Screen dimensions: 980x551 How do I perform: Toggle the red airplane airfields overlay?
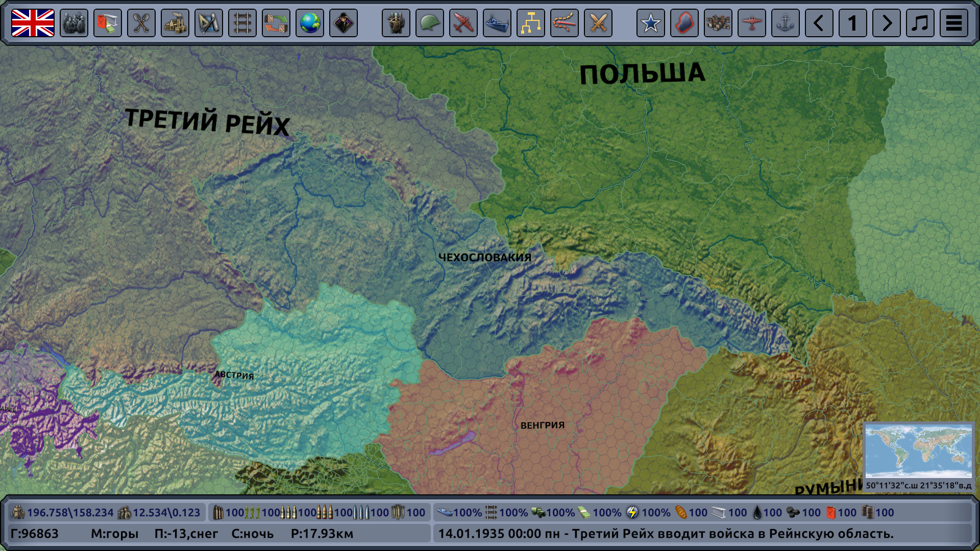point(751,23)
